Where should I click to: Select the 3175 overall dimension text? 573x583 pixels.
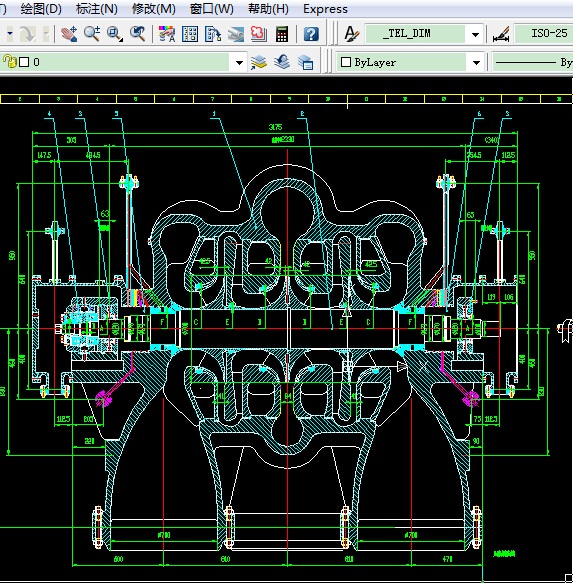276,127
